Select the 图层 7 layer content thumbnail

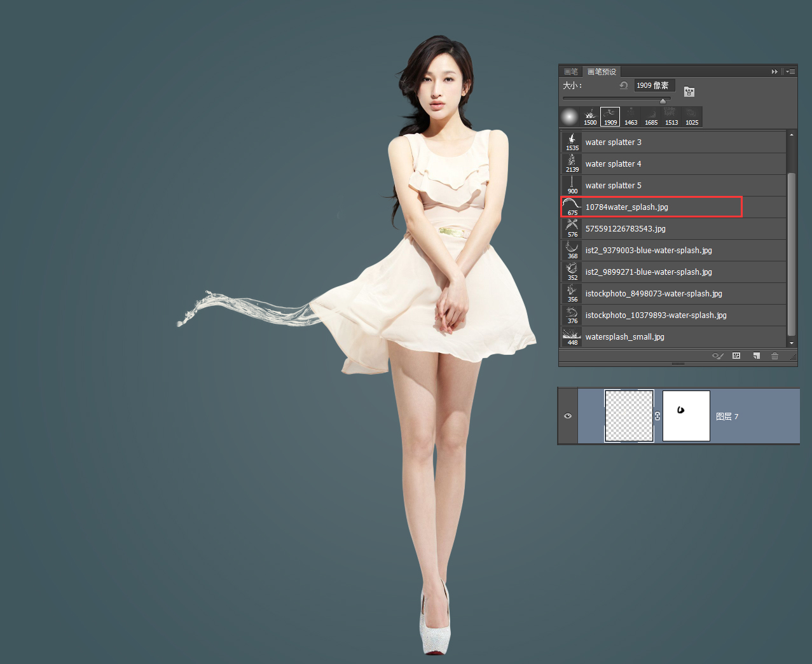click(629, 416)
